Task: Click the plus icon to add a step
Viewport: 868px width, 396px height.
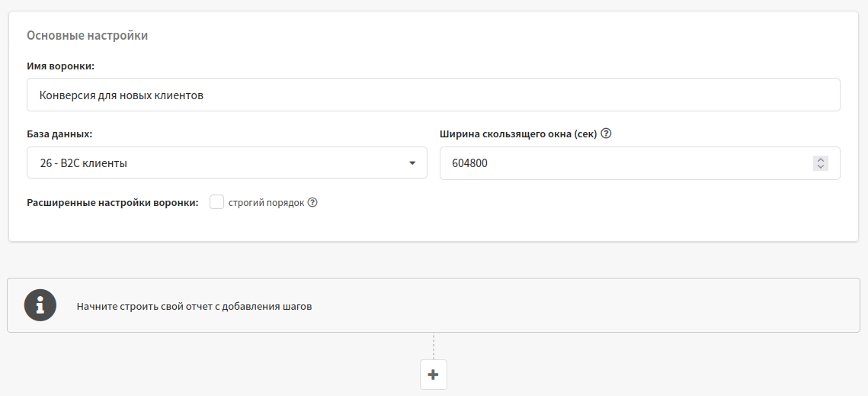Action: coord(434,375)
